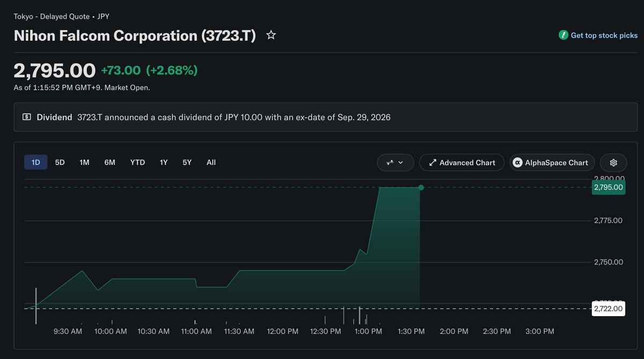Viewport: 644px width, 359px height.
Task: Click the 2:30 PM time axis label
Action: pos(497,332)
